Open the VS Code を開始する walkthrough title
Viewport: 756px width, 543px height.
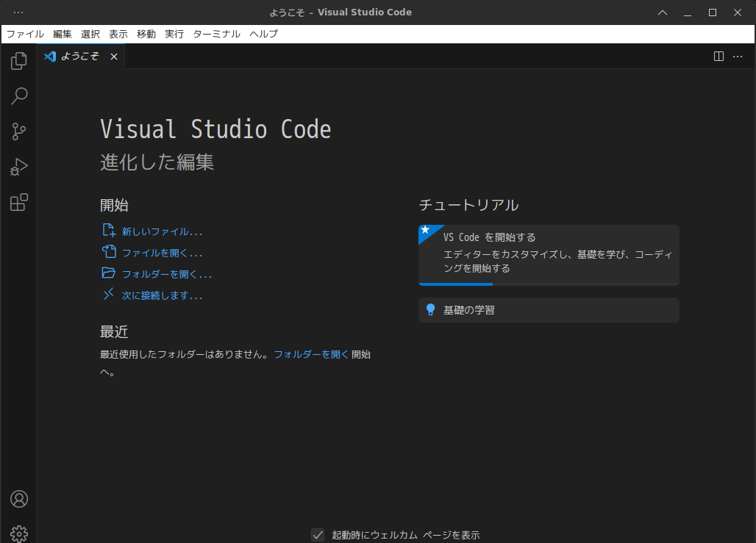click(489, 237)
